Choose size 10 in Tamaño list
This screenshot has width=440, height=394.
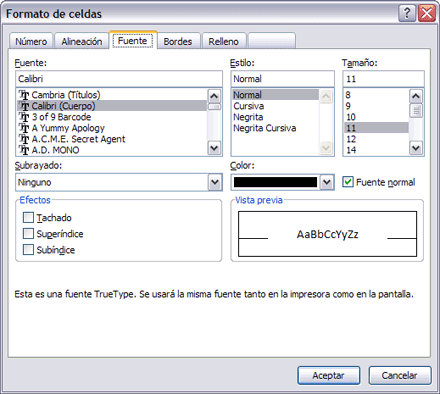pyautogui.click(x=376, y=117)
